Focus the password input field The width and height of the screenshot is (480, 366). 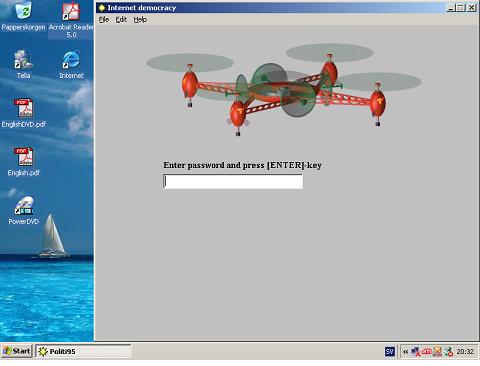[x=233, y=182]
